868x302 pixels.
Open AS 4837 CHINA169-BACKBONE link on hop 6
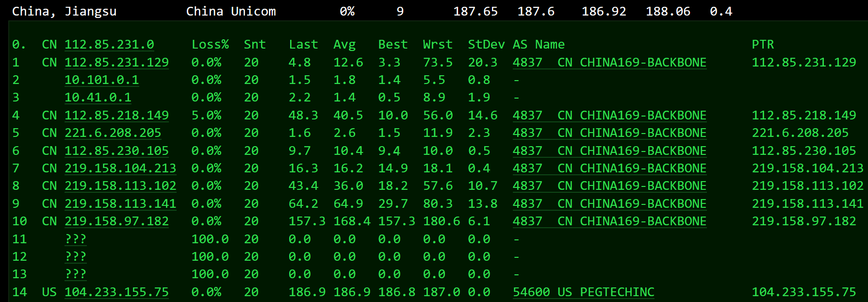tap(609, 151)
